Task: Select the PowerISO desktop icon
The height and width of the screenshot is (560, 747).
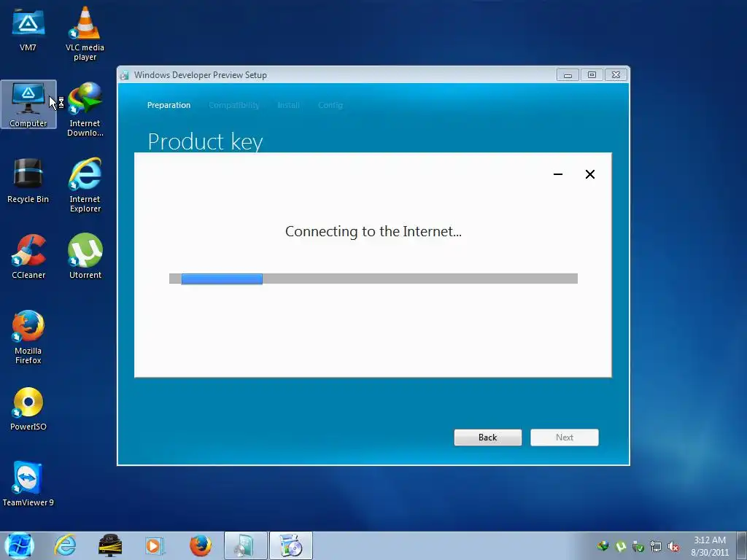Action: click(x=28, y=408)
